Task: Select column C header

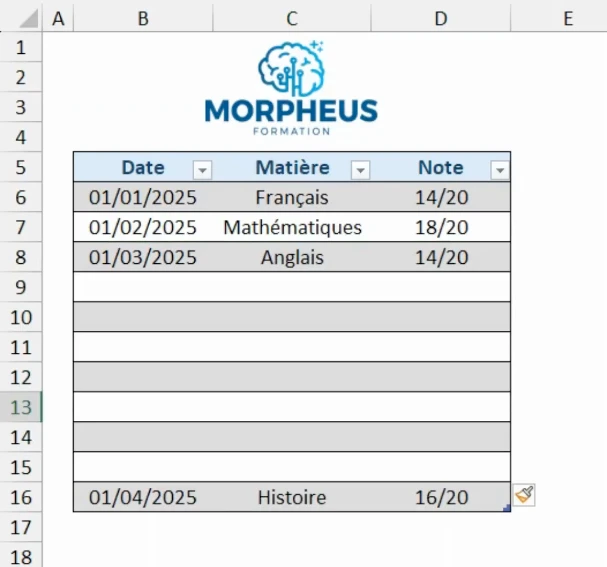Action: (x=292, y=18)
